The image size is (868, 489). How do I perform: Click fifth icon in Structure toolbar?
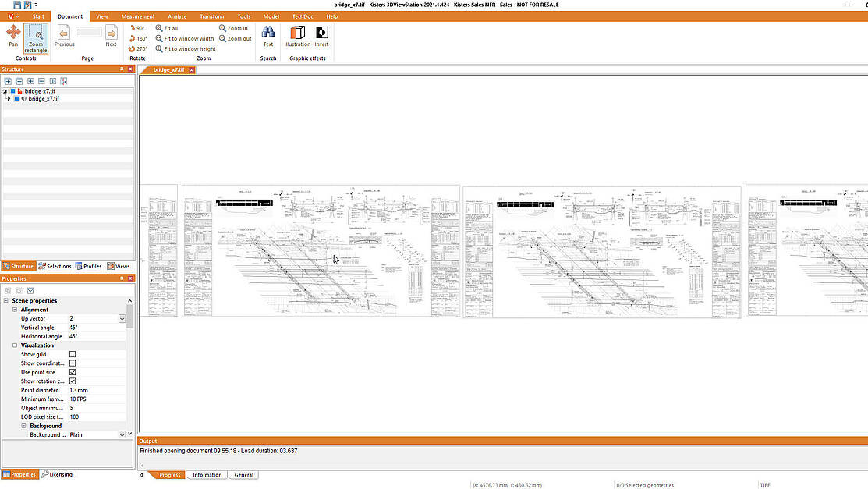pos(52,81)
